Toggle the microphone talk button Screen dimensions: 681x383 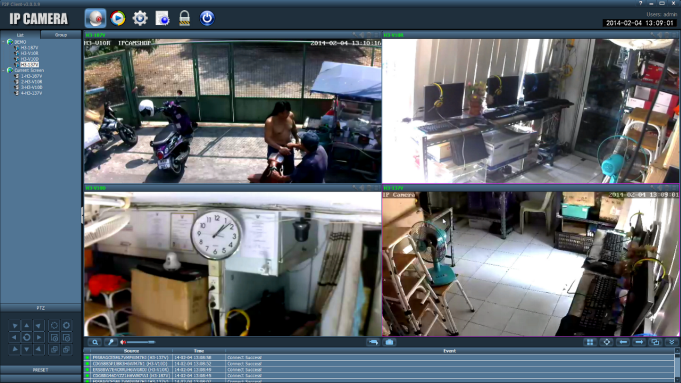[110, 342]
